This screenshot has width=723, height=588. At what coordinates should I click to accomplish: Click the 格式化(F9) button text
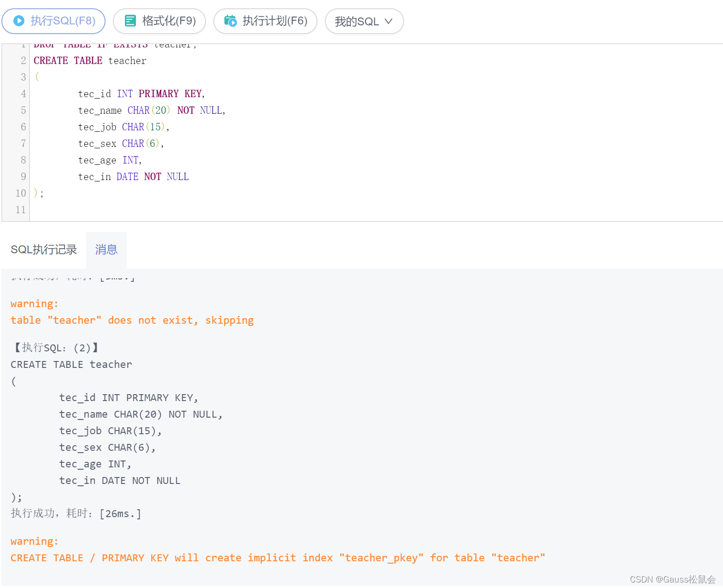point(169,21)
